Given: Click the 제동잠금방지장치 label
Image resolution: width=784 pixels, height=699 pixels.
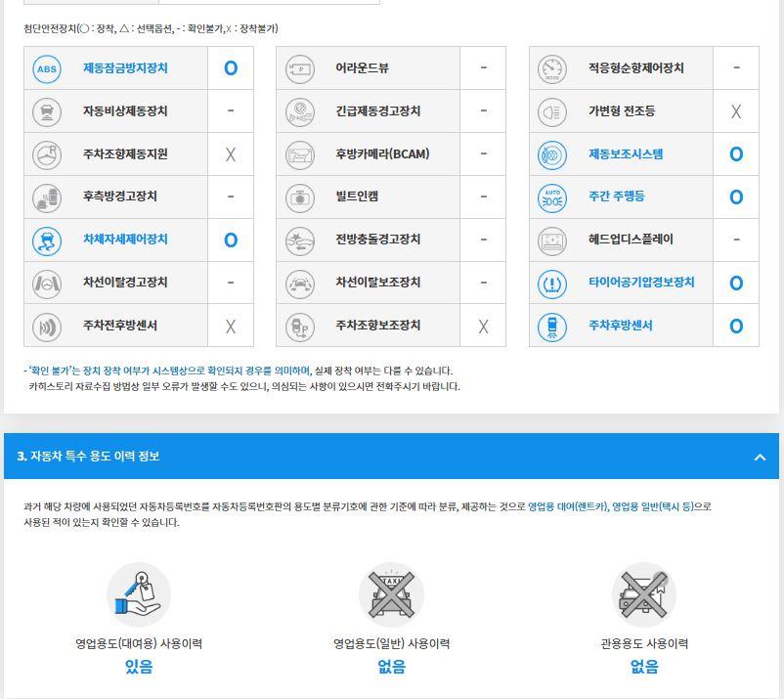Looking at the screenshot, I should pos(125,68).
